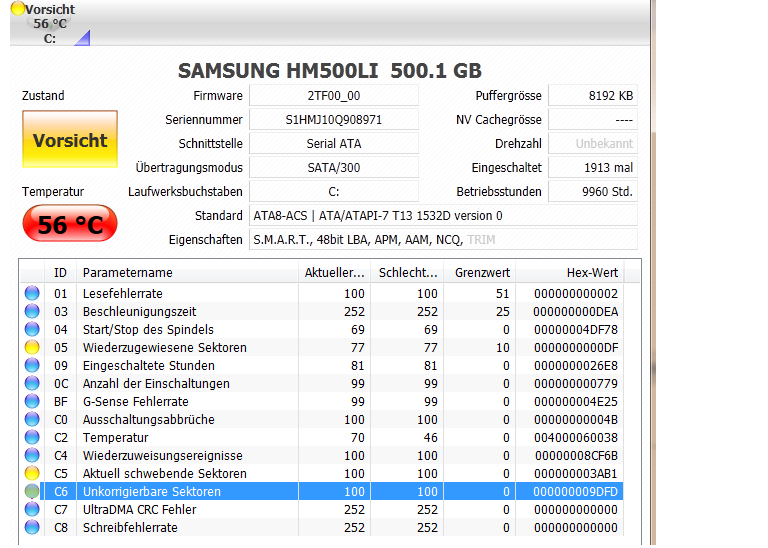The image size is (768, 548).
Task: Click hex value 000000009DFD
Action: point(576,492)
